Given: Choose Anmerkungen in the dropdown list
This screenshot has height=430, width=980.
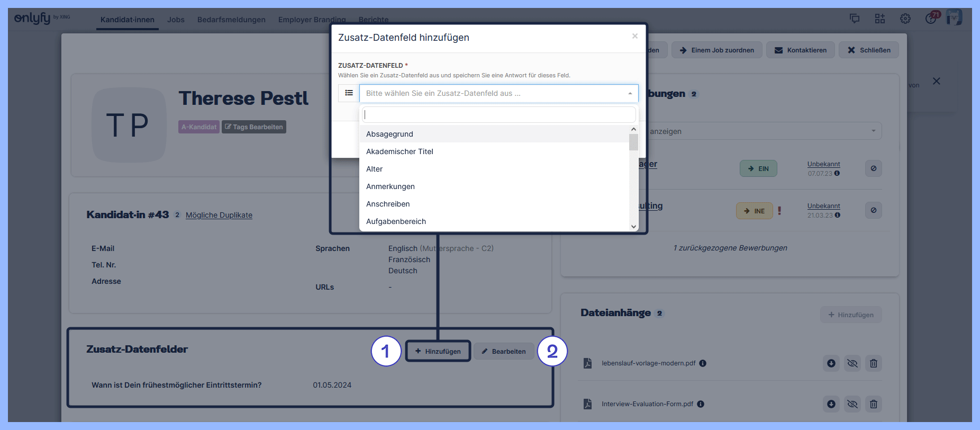Looking at the screenshot, I should [x=391, y=186].
